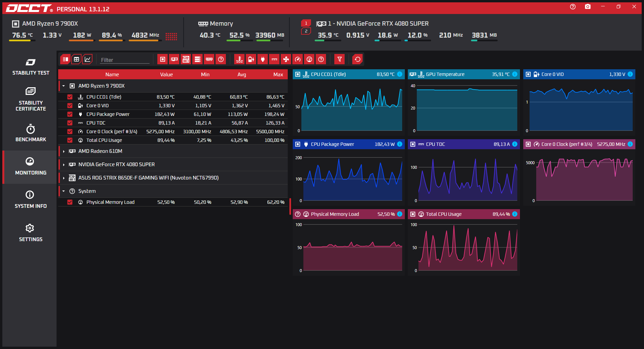The width and height of the screenshot is (644, 349).
Task: Filter sensors by memory module icon
Action: [209, 59]
